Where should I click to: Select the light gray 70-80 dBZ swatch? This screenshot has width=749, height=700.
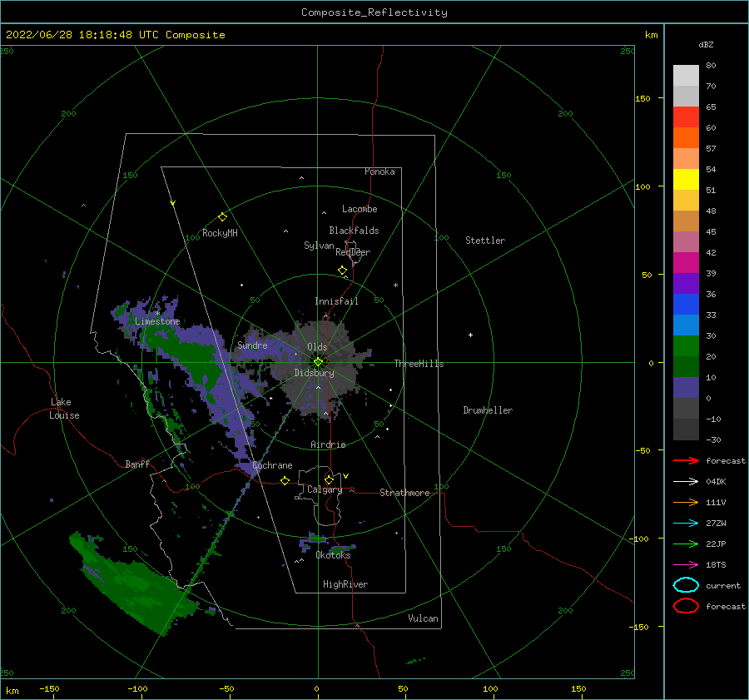pos(686,76)
